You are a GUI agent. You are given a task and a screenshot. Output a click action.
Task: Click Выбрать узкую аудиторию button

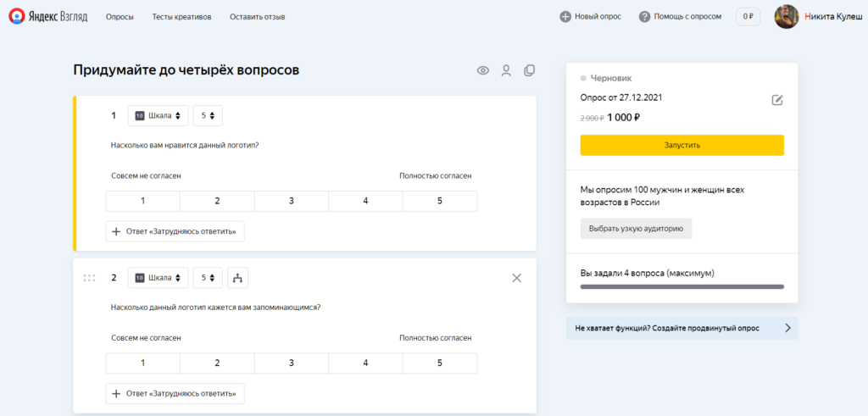coord(636,229)
